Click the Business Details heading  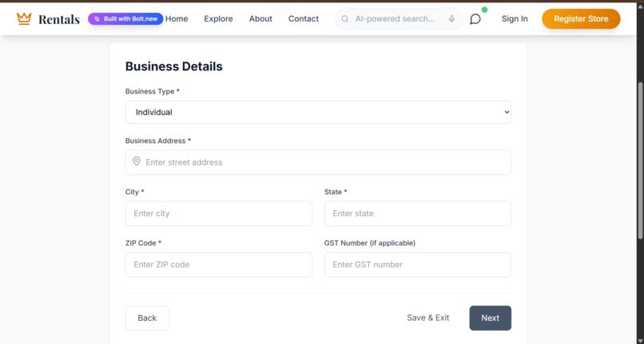[173, 66]
